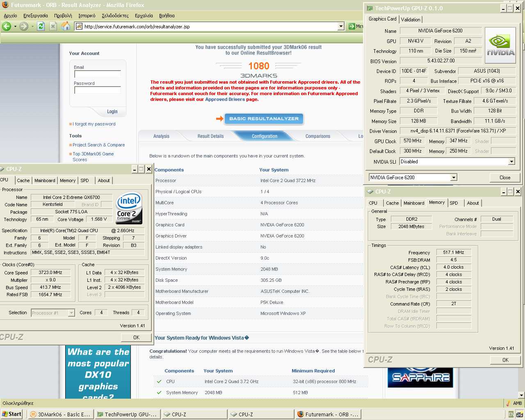Open the Ιστορικό menu
Image resolution: width=525 pixels, height=420 pixels.
(87, 16)
